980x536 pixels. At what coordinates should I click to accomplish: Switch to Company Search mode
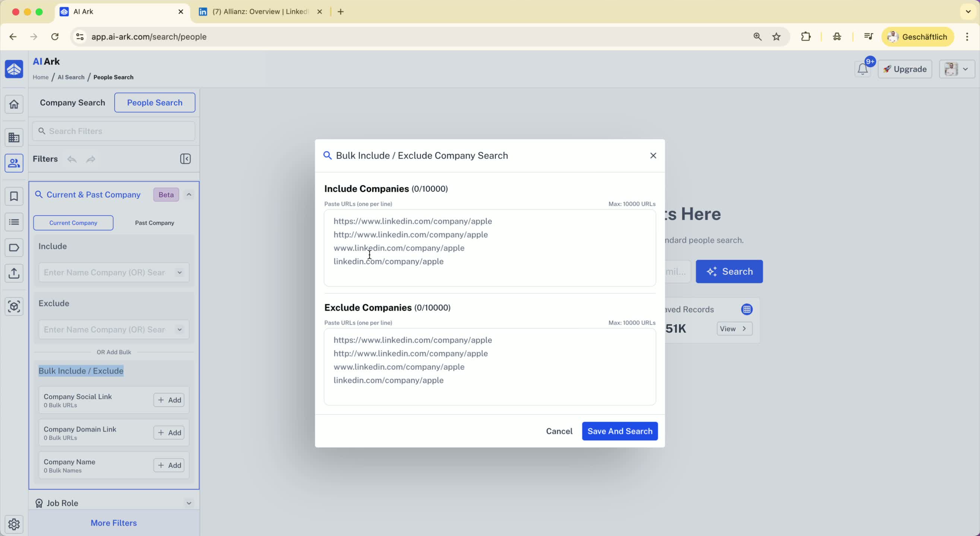(x=72, y=103)
